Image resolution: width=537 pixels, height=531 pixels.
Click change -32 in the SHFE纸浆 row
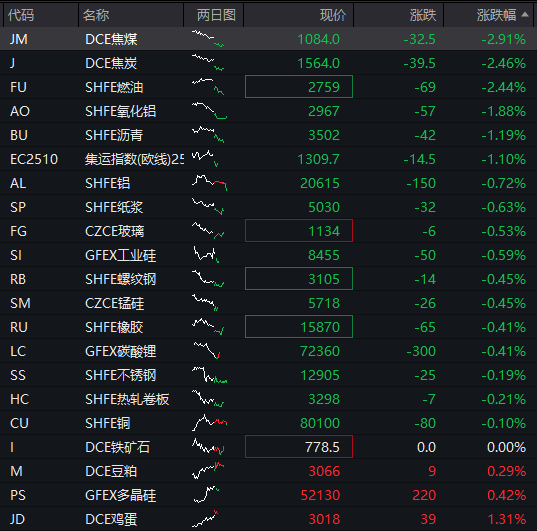point(425,207)
